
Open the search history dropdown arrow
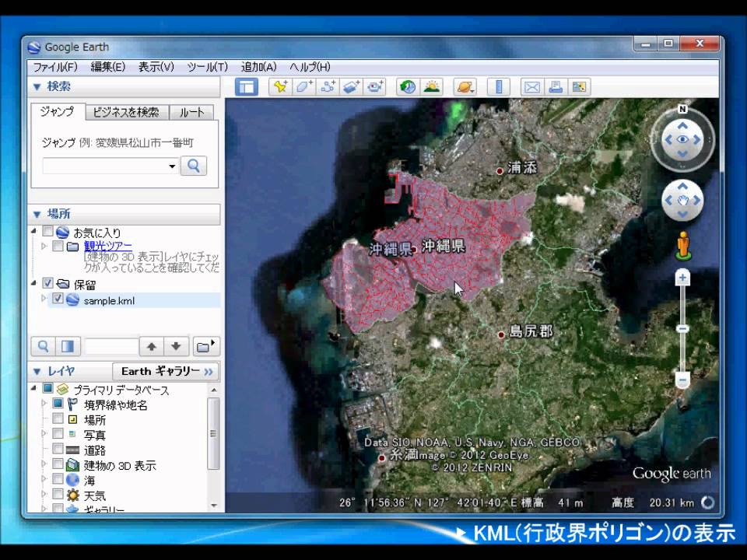pyautogui.click(x=172, y=166)
